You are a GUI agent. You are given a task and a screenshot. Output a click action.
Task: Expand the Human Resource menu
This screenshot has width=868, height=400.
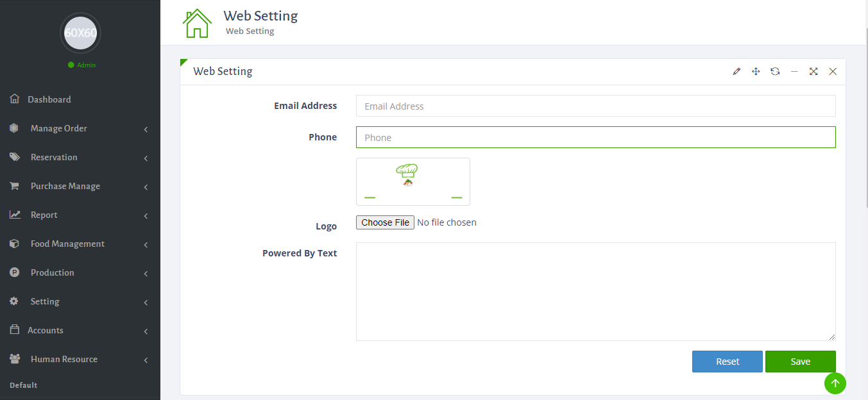click(x=146, y=359)
